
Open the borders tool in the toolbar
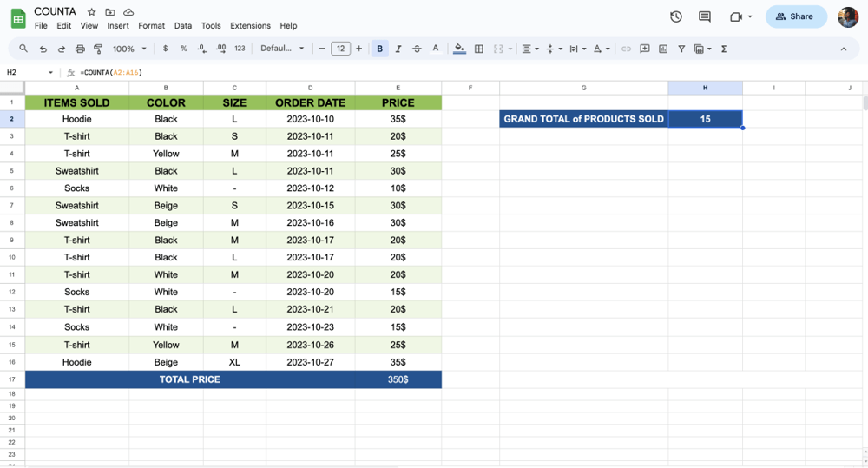(479, 49)
